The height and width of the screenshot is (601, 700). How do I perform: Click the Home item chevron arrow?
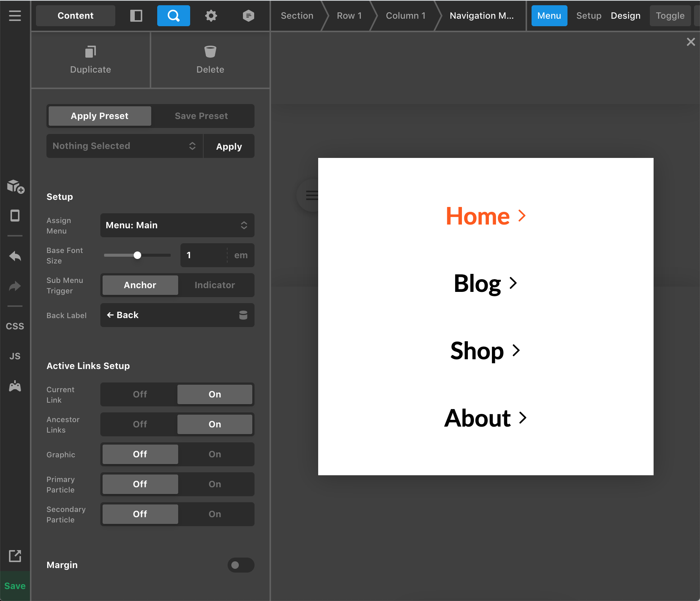click(522, 216)
